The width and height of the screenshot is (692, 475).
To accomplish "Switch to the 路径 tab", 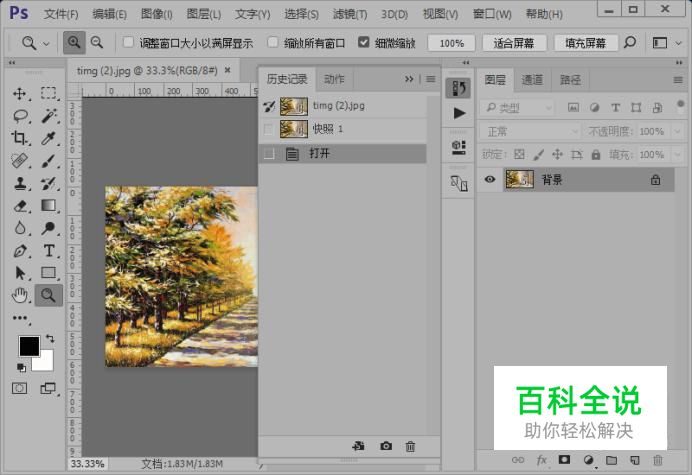I will (570, 80).
